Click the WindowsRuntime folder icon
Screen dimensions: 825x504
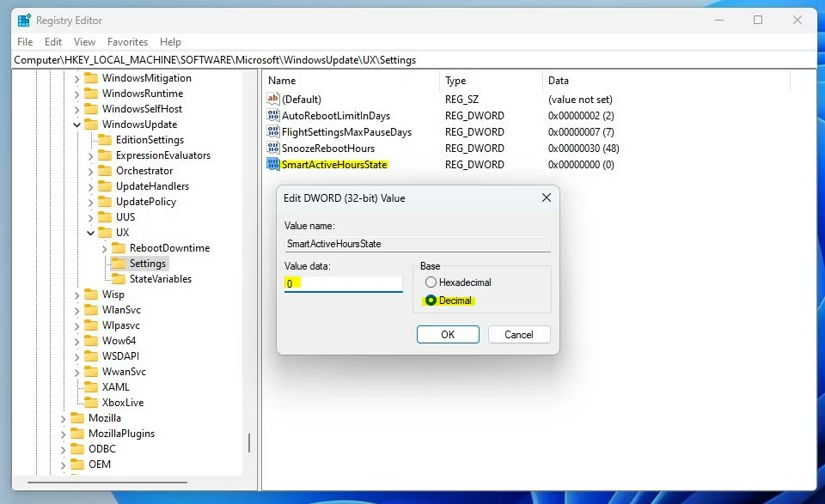(91, 93)
